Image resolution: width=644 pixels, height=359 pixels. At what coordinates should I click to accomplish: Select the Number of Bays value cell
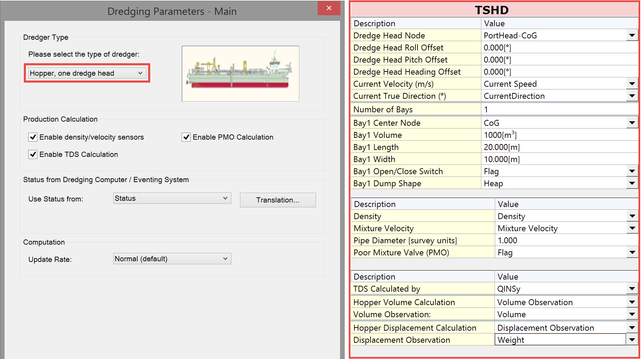click(x=559, y=110)
